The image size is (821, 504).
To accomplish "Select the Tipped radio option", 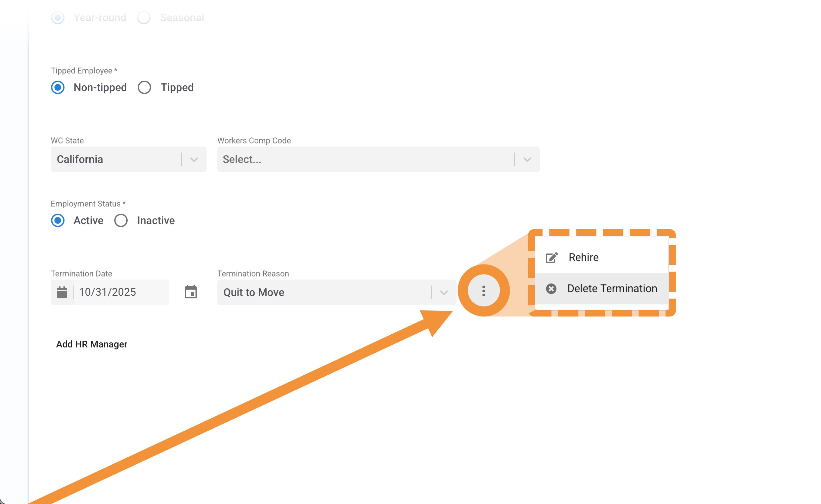I will point(144,87).
